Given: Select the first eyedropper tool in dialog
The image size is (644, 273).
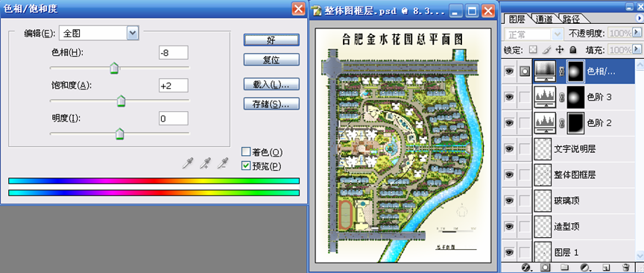Looking at the screenshot, I should point(187,163).
